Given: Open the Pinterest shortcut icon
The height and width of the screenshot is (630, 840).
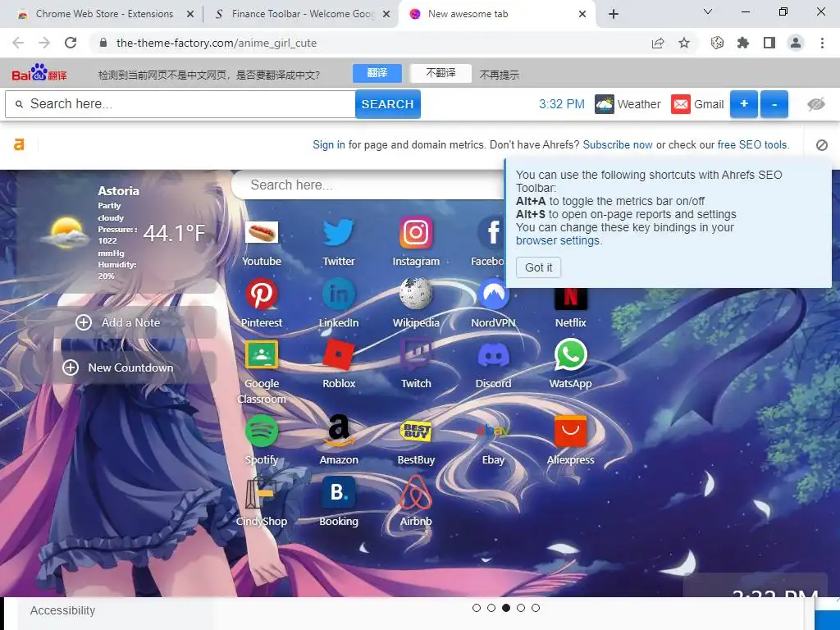Looking at the screenshot, I should click(262, 294).
